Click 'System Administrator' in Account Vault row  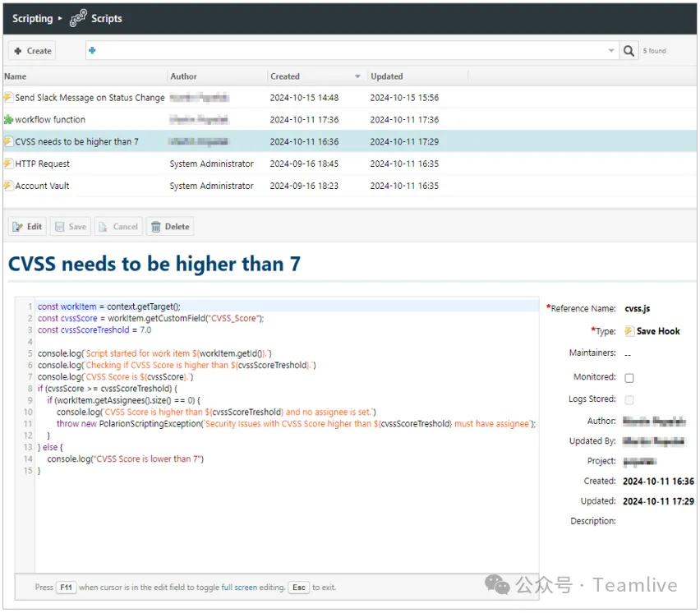(x=211, y=186)
